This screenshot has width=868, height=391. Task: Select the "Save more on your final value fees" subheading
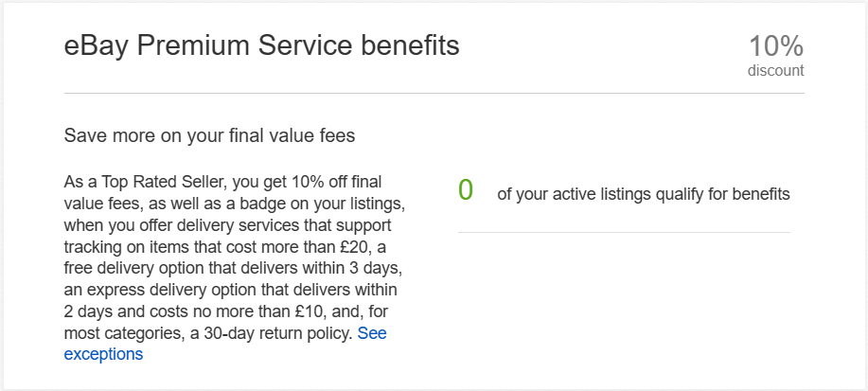pyautogui.click(x=209, y=135)
